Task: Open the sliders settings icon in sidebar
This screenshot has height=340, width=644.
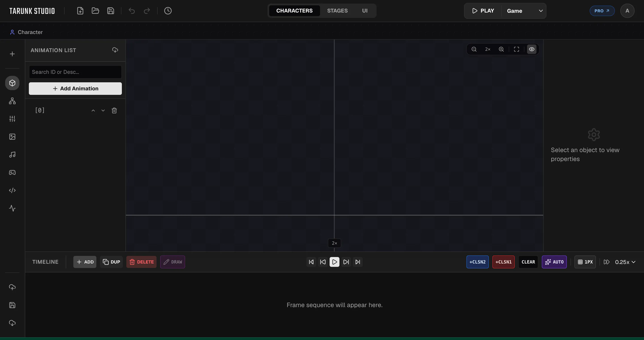Action: (12, 119)
